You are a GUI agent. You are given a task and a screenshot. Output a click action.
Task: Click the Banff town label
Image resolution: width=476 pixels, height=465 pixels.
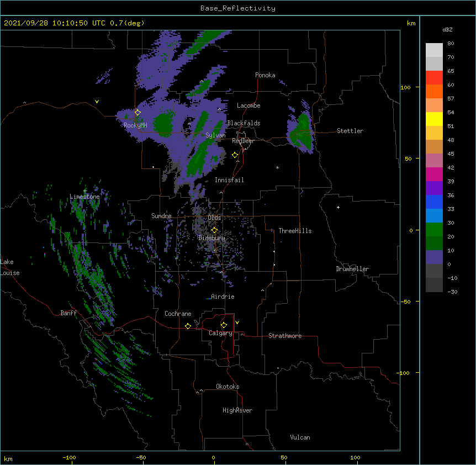(68, 313)
